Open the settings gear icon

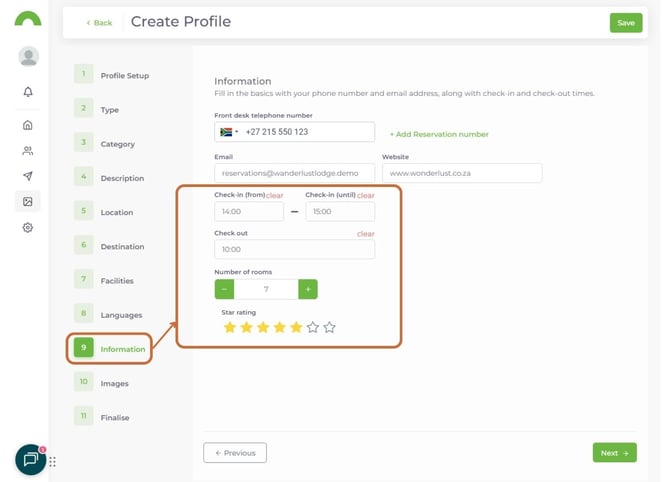click(x=28, y=228)
